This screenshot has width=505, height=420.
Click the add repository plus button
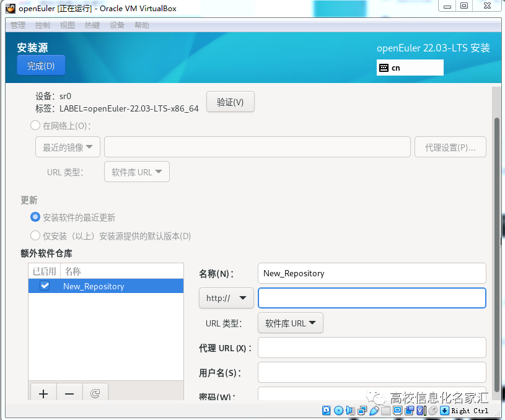tap(43, 393)
